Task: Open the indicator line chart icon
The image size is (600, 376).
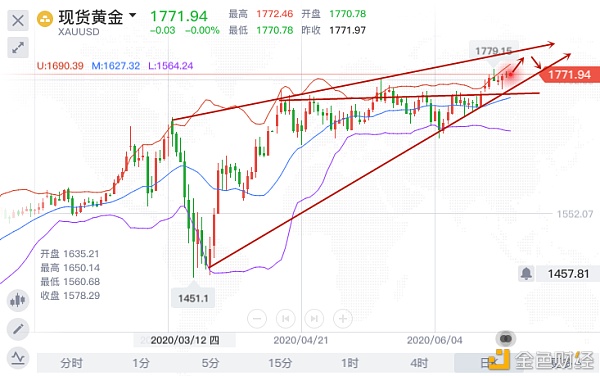Action: point(18,358)
